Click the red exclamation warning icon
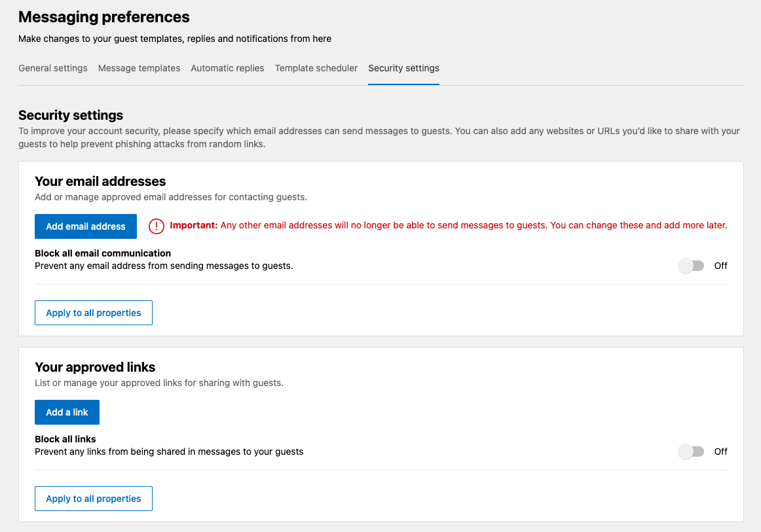The width and height of the screenshot is (761, 532). click(157, 226)
